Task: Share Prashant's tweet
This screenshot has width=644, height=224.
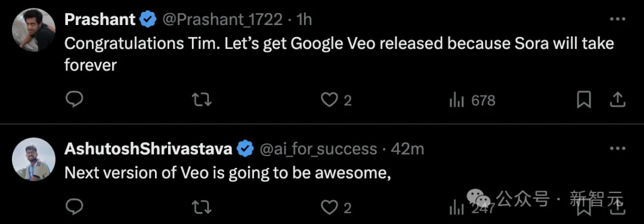Action: [617, 99]
